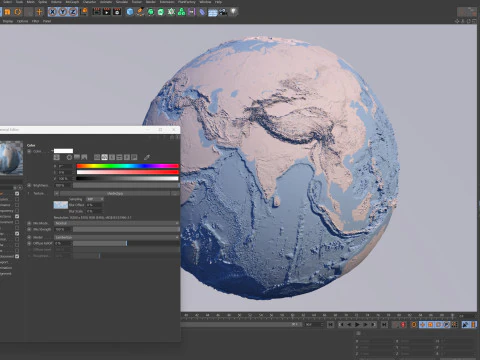Activate the eyedropper color picker
480x360 pixels.
tap(147, 157)
